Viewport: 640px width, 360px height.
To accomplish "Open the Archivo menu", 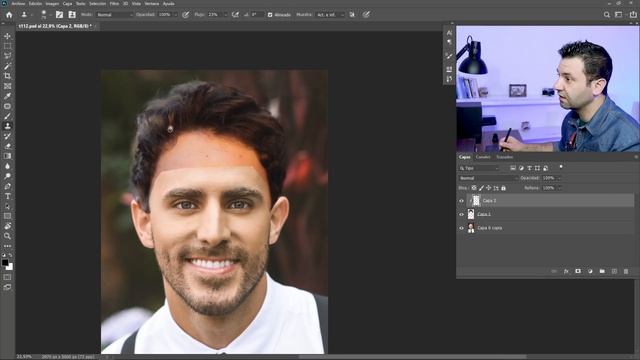I will (18, 4).
